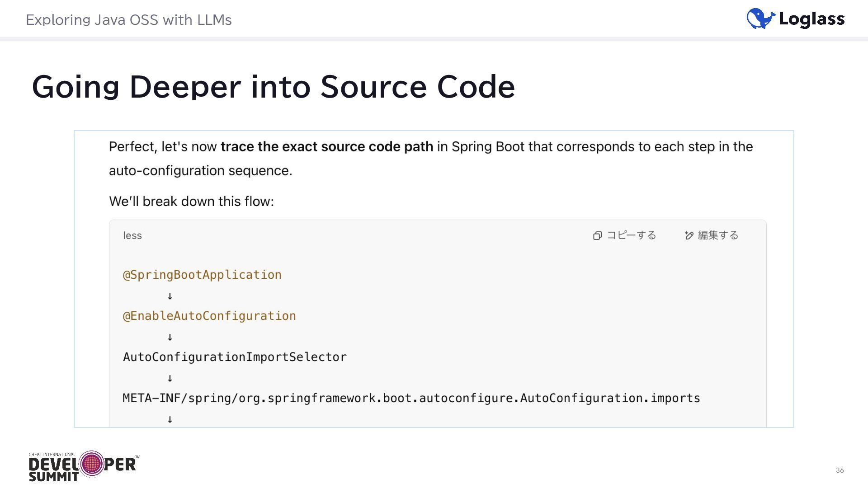868x488 pixels.
Task: Click the copy icon in code block header
Action: coord(597,235)
